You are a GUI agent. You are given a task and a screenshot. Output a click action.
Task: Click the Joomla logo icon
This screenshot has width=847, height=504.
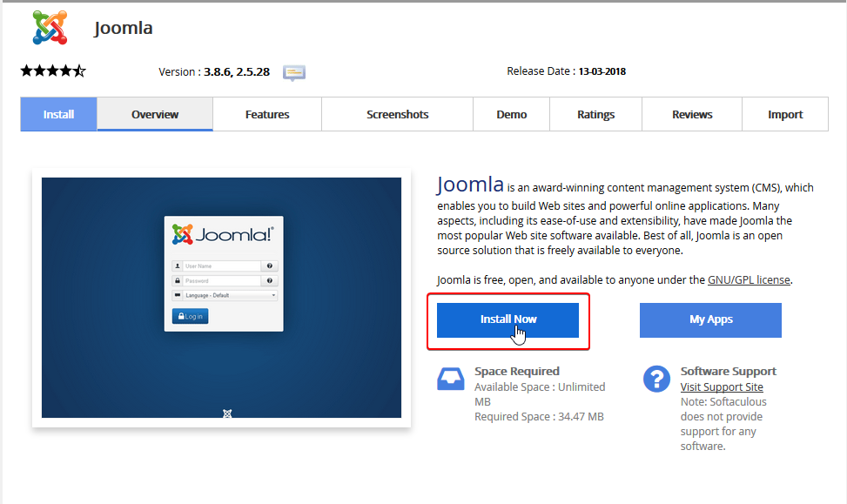pos(50,28)
